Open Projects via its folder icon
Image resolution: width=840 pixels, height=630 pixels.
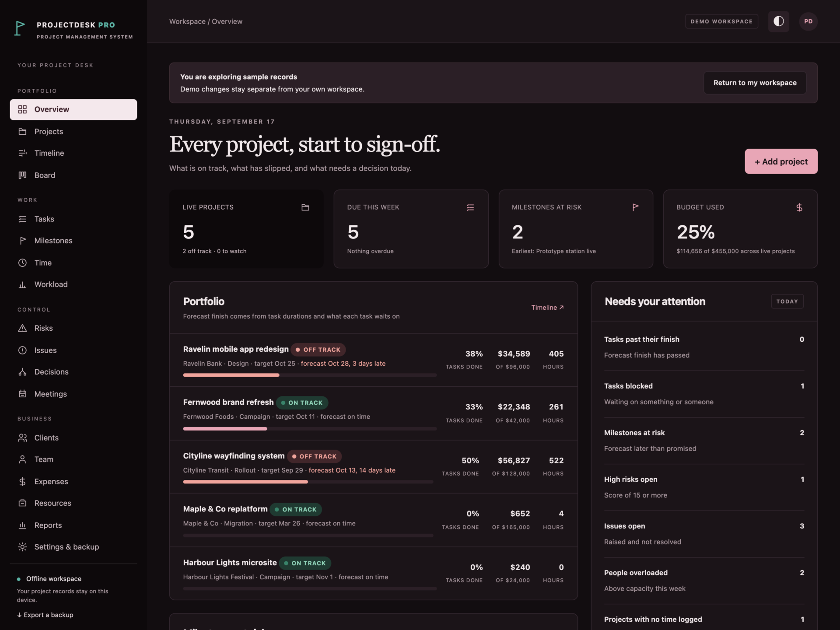coord(22,131)
